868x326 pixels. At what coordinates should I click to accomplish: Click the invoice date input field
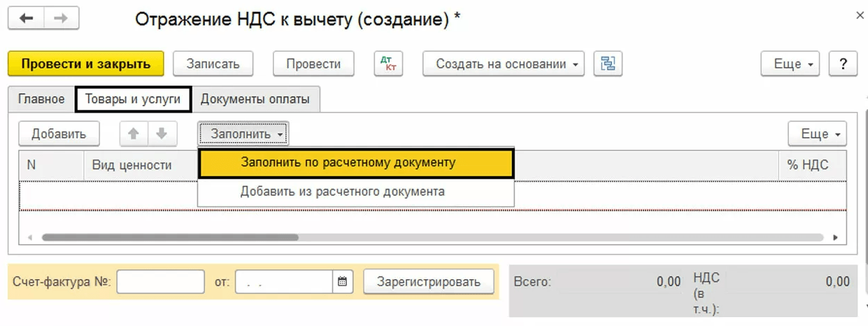tap(285, 282)
